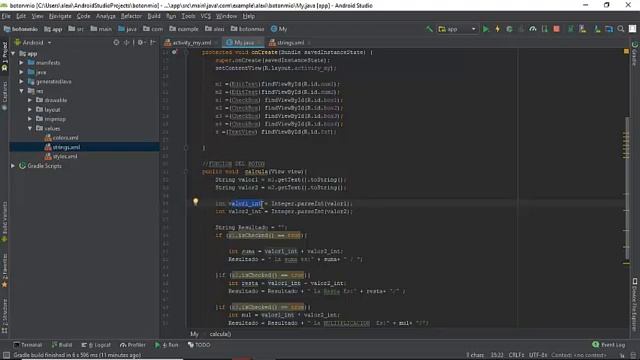Close the activity_my.xml tab

click(x=216, y=43)
